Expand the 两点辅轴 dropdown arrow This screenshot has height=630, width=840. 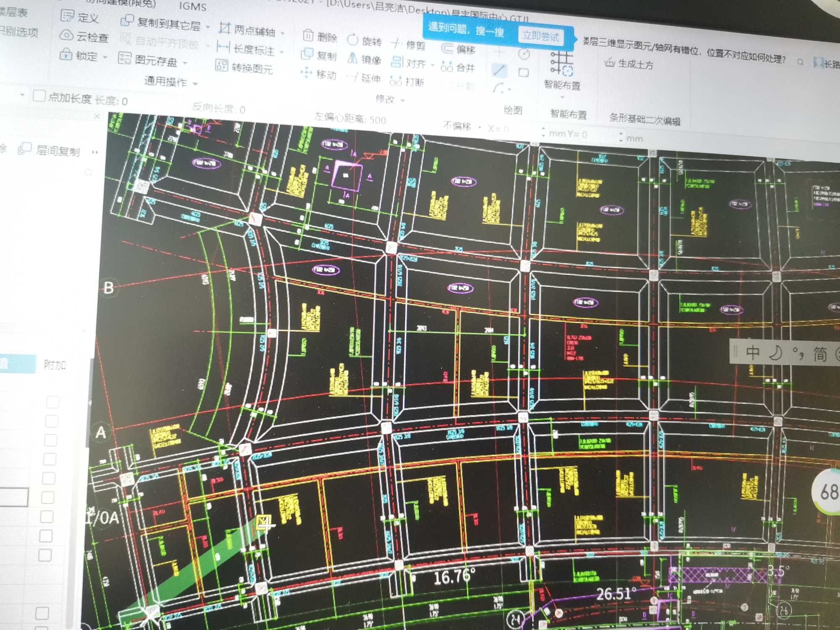pyautogui.click(x=283, y=33)
